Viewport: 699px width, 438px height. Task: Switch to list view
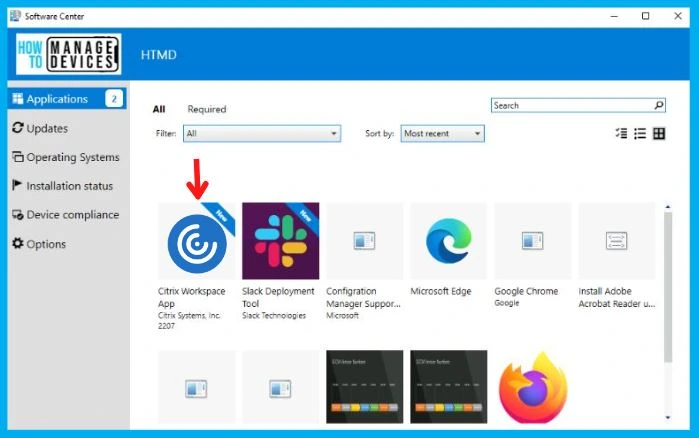point(640,133)
